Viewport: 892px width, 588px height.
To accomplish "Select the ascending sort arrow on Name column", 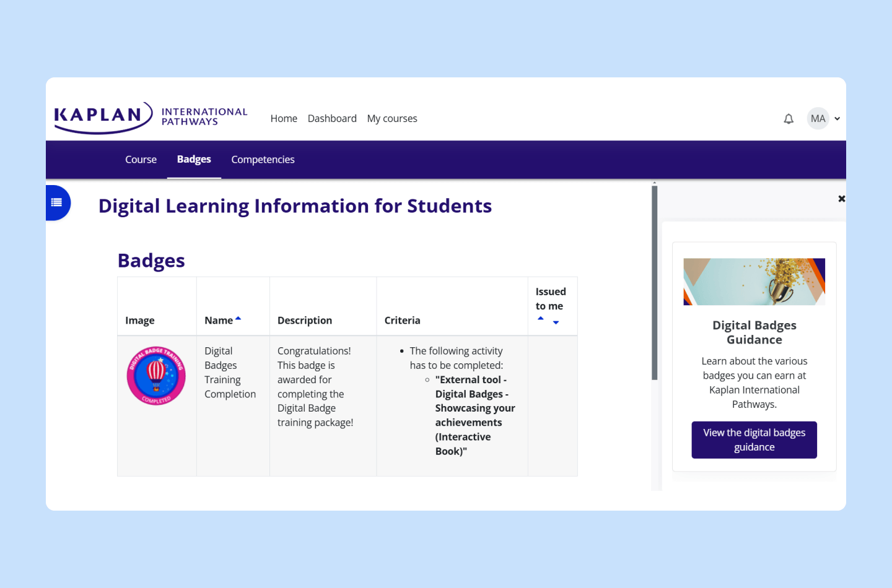I will [x=239, y=318].
